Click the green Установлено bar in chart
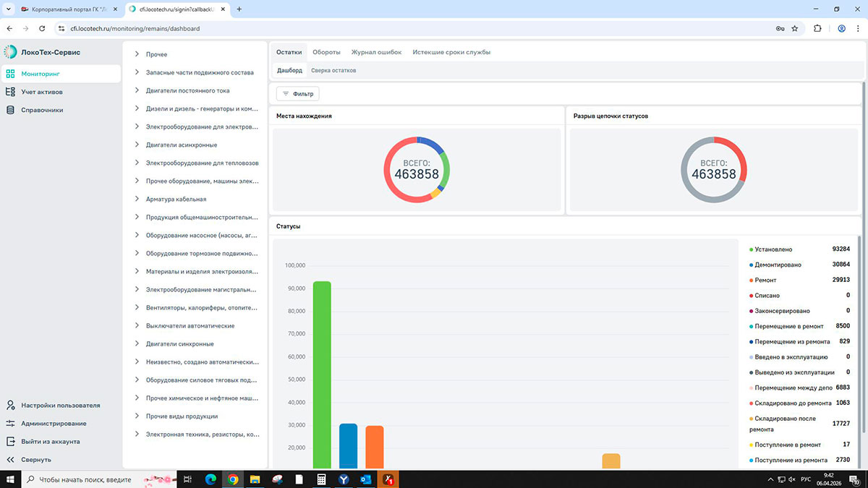868x488 pixels. click(x=322, y=376)
